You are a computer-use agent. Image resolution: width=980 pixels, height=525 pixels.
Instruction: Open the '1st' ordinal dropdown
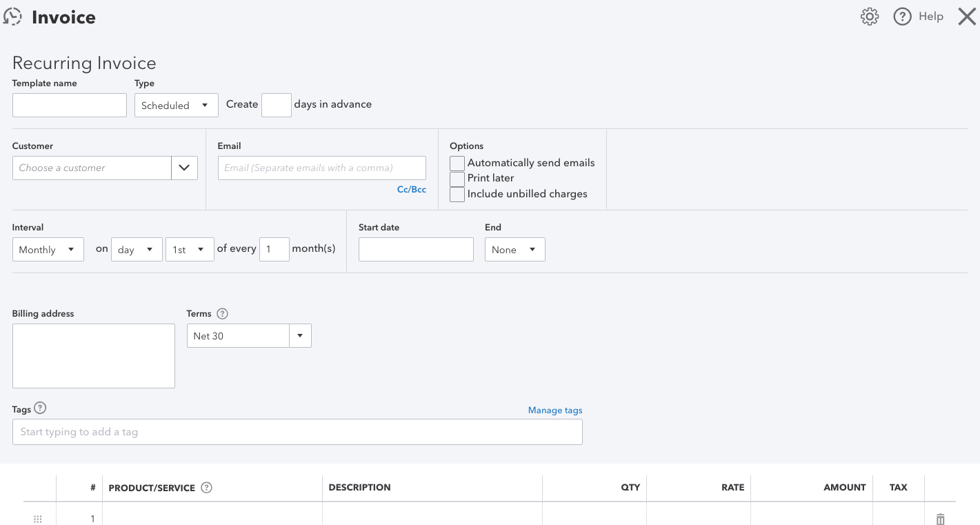click(x=190, y=249)
